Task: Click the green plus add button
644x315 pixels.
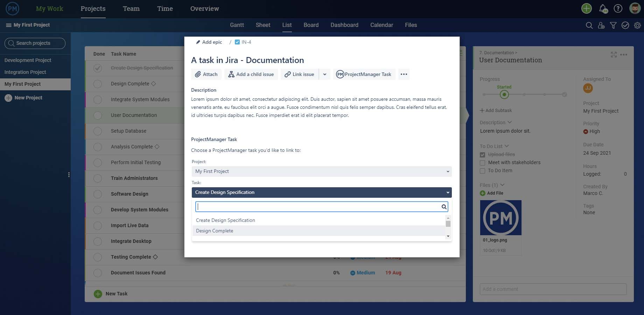Action: (587, 8)
